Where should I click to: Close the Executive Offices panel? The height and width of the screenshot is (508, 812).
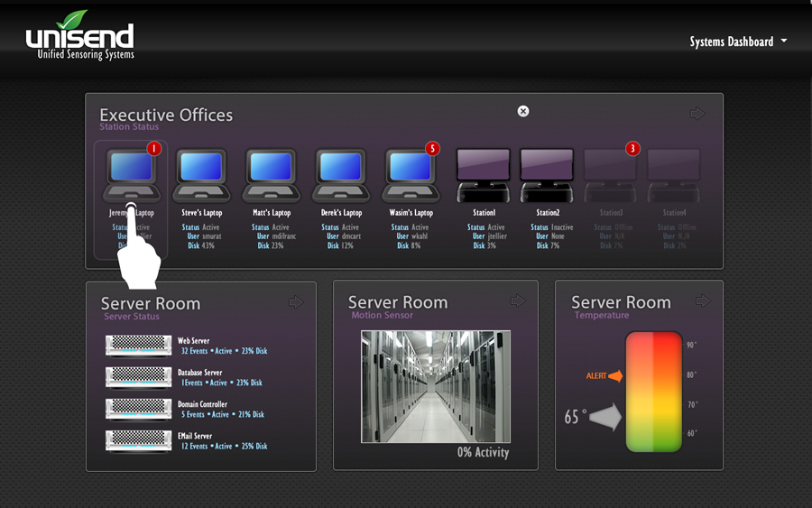point(523,111)
